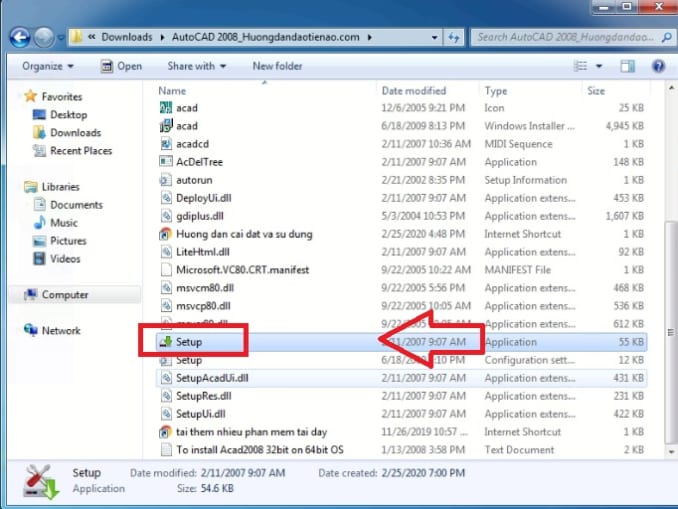Sort by Size column header
The height and width of the screenshot is (509, 678).
[x=596, y=91]
